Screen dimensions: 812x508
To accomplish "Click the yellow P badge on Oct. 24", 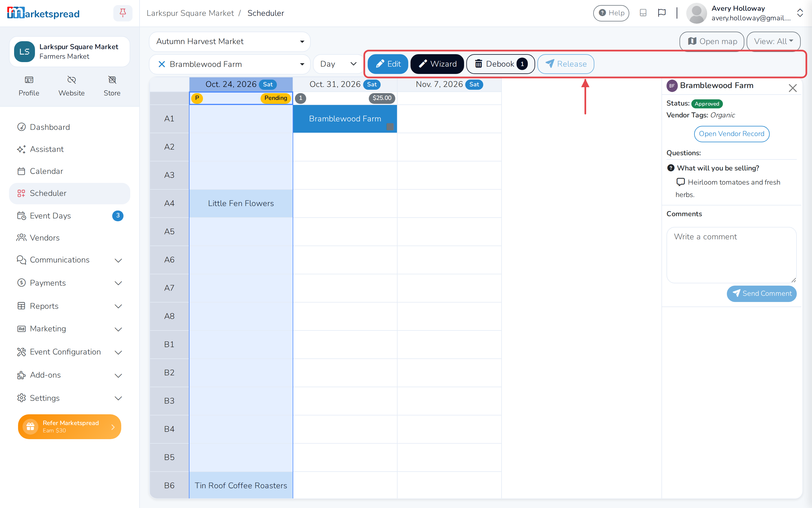I will (197, 98).
